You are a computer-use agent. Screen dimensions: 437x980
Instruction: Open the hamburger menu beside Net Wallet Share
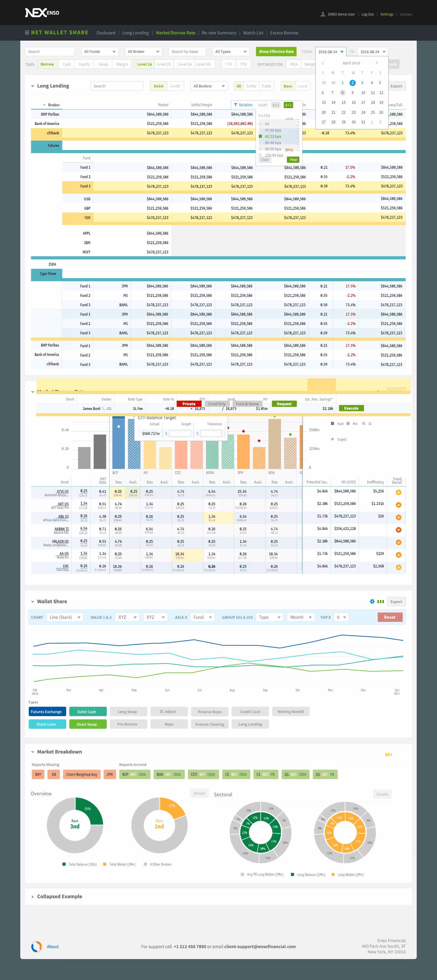coord(27,33)
